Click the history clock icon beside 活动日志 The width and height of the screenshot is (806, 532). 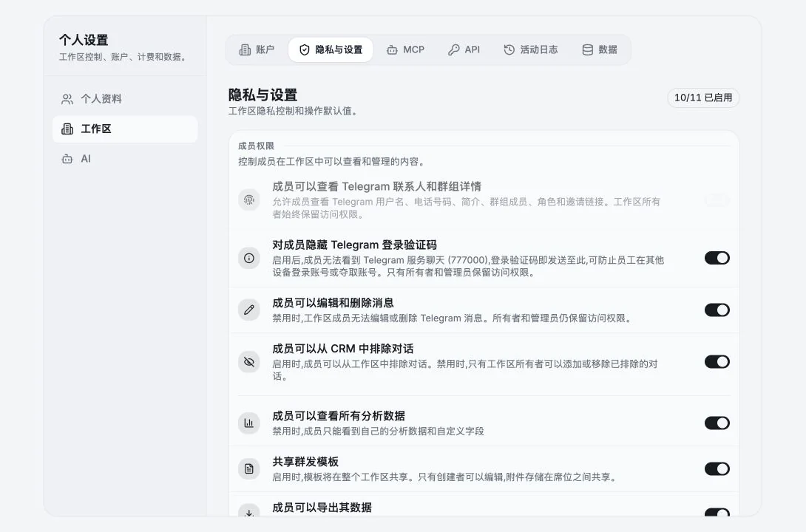tap(509, 50)
